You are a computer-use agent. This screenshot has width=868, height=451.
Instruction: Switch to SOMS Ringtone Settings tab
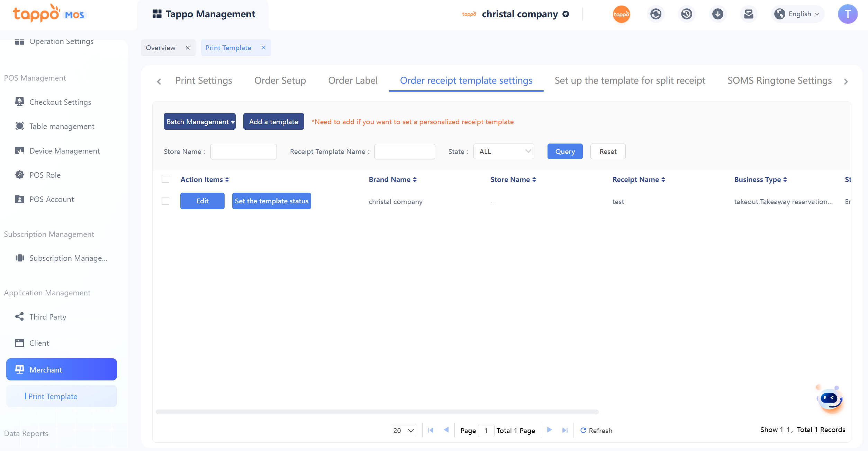(779, 81)
